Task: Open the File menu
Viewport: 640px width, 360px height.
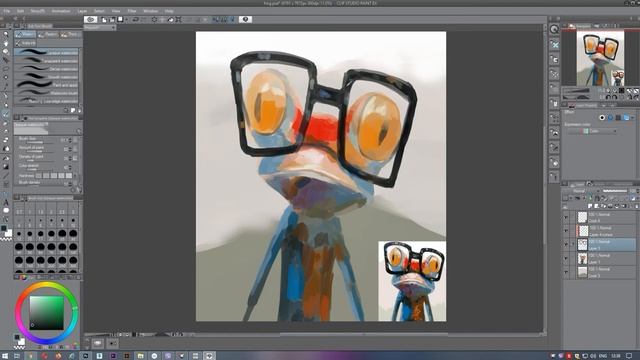Action: [x=7, y=11]
